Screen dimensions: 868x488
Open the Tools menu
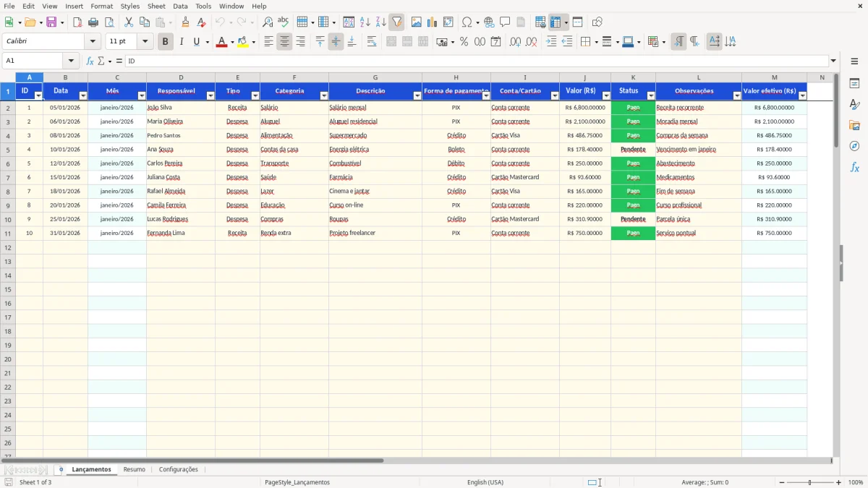pos(203,6)
